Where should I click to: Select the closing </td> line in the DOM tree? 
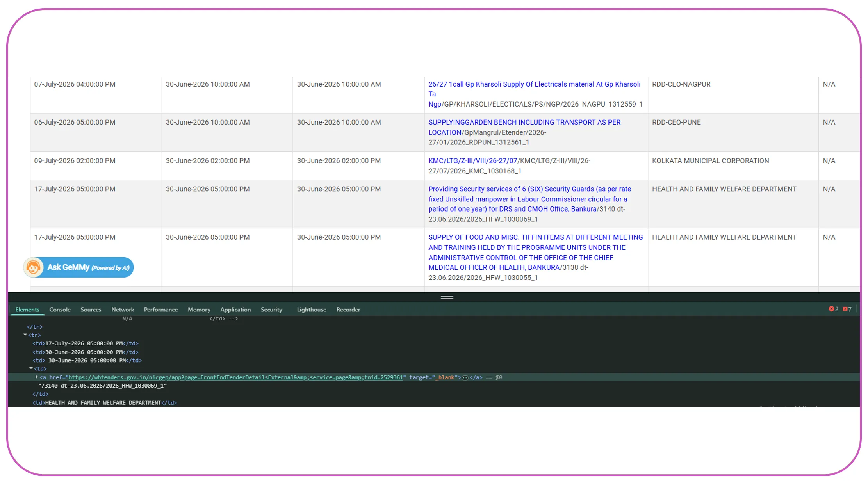tap(40, 394)
